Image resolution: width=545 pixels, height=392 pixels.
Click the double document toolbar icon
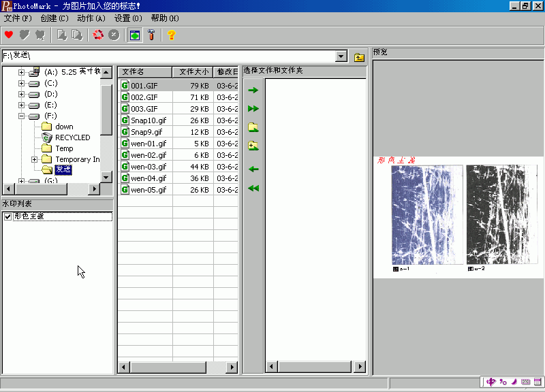tap(77, 35)
